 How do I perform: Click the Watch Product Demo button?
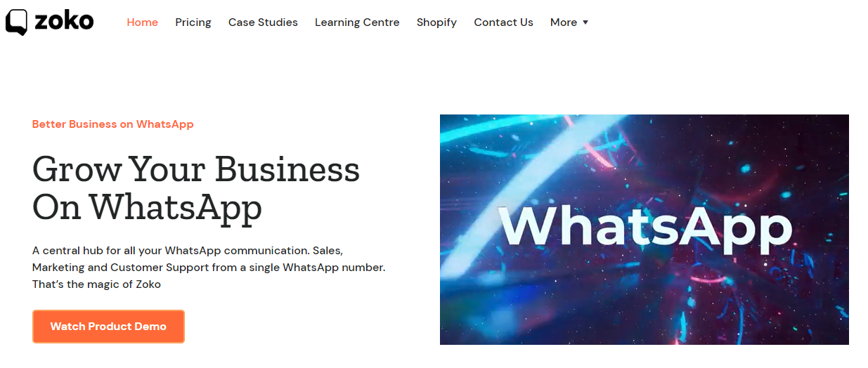click(108, 327)
